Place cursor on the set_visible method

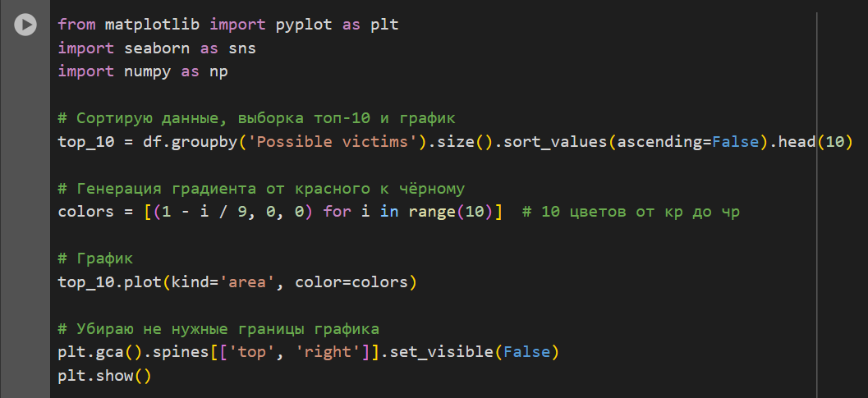(x=442, y=353)
